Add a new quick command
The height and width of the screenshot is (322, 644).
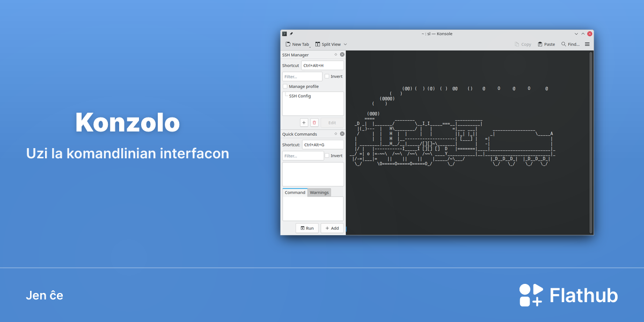[332, 228]
